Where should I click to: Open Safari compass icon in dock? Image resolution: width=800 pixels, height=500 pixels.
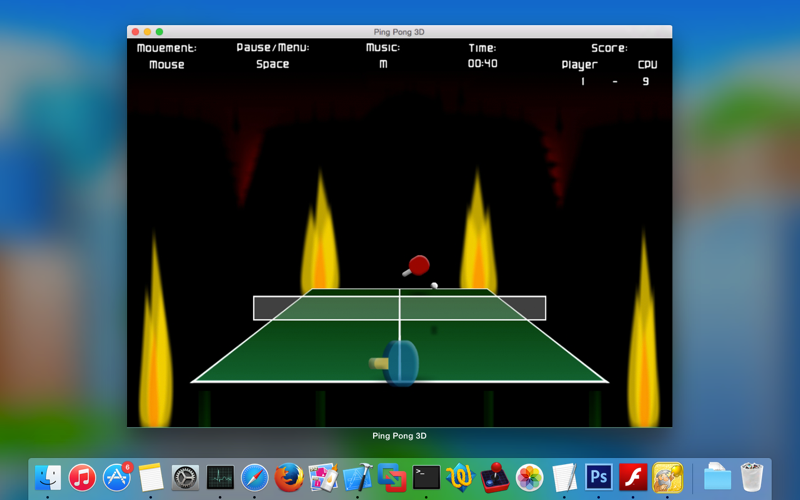click(255, 478)
